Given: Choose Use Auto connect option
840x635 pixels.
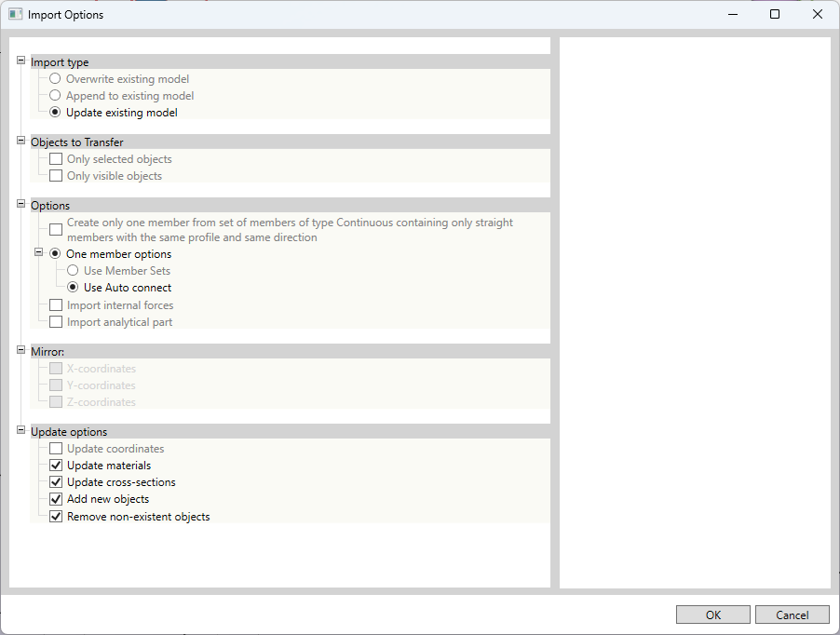Looking at the screenshot, I should tap(73, 288).
